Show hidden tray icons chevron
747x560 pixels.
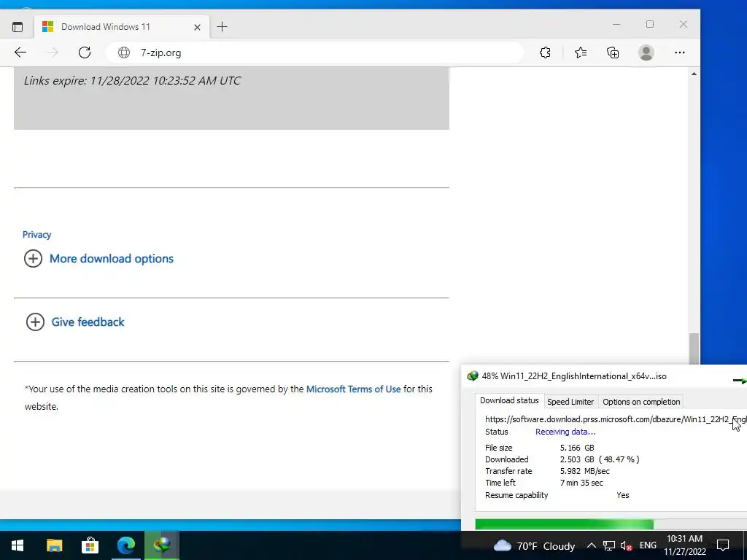click(591, 545)
